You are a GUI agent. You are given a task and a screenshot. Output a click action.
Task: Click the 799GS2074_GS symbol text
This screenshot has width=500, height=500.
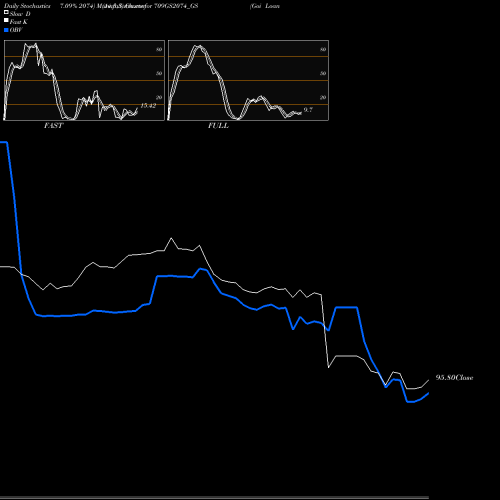tap(176, 6)
